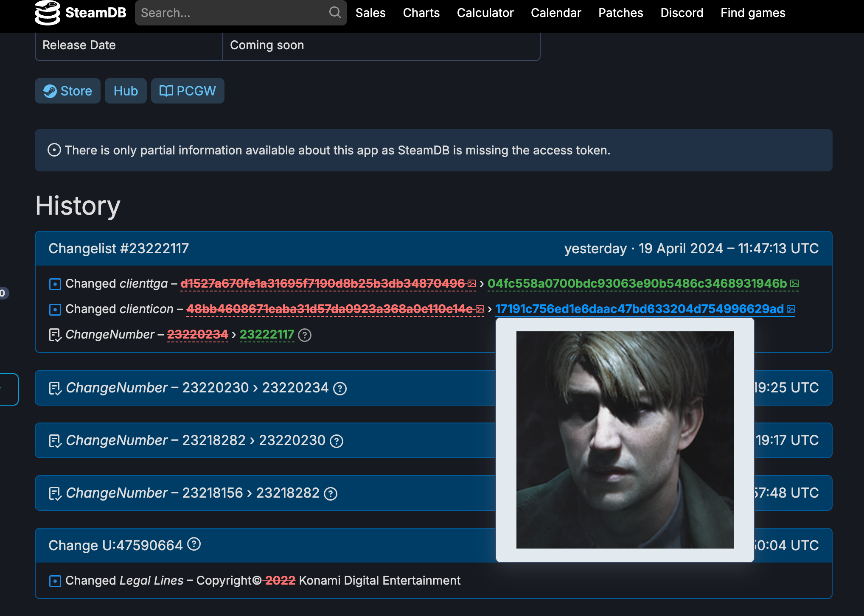This screenshot has width=864, height=616.
Task: Click the search magnifier icon
Action: tap(335, 13)
